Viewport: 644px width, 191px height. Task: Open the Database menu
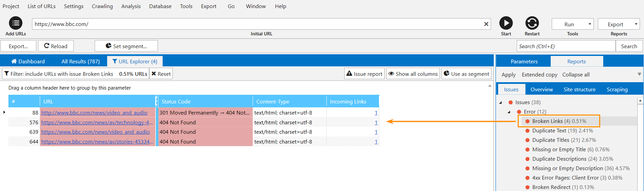[x=160, y=6]
